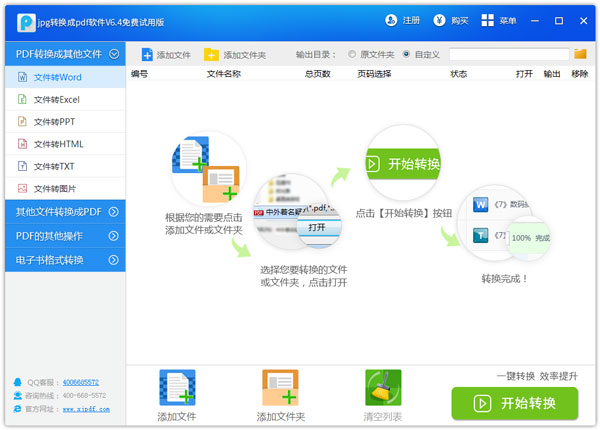600x430 pixels.
Task: Click the 移除 column header
Action: tap(580, 74)
